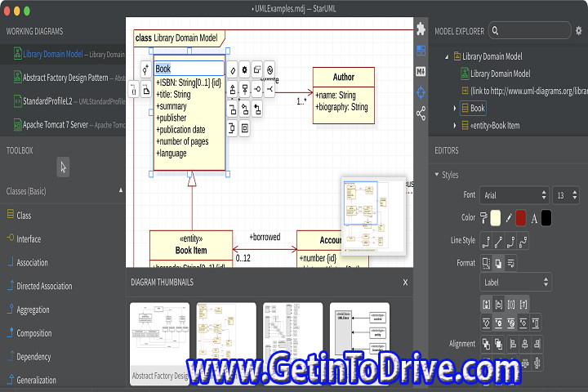The height and width of the screenshot is (392, 588).
Task: Click the add attribute quick-edit diamond icon
Action: 233,69
